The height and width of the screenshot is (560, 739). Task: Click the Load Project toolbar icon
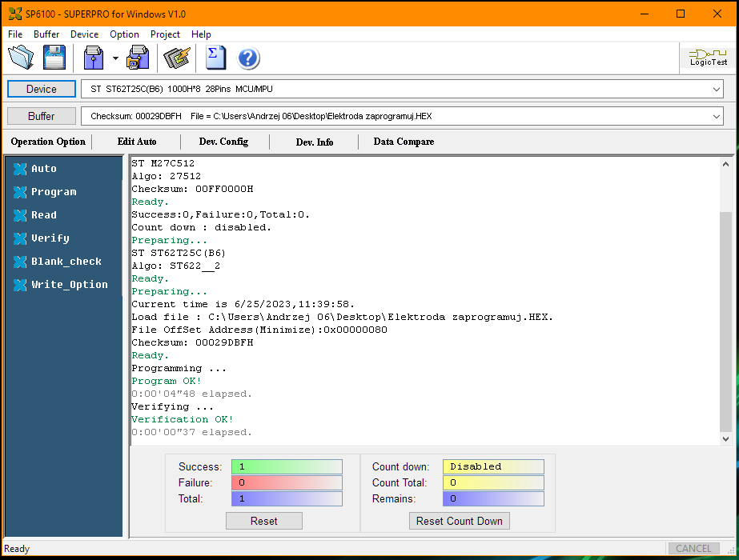click(x=94, y=58)
